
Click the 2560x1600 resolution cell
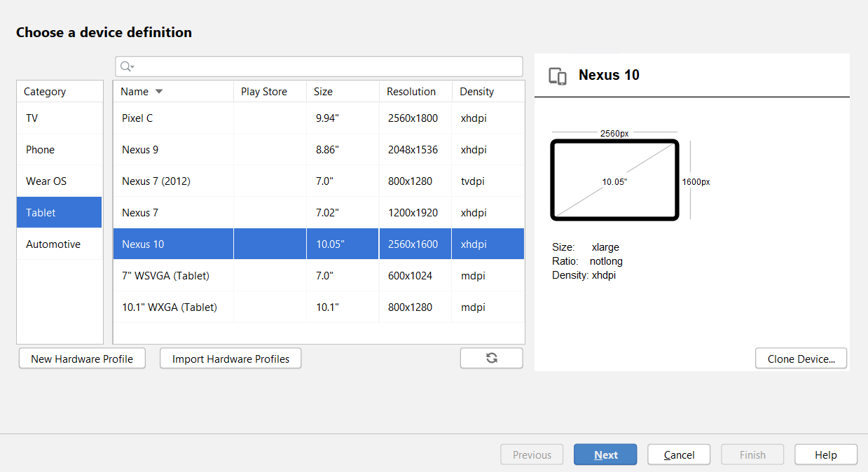click(415, 244)
